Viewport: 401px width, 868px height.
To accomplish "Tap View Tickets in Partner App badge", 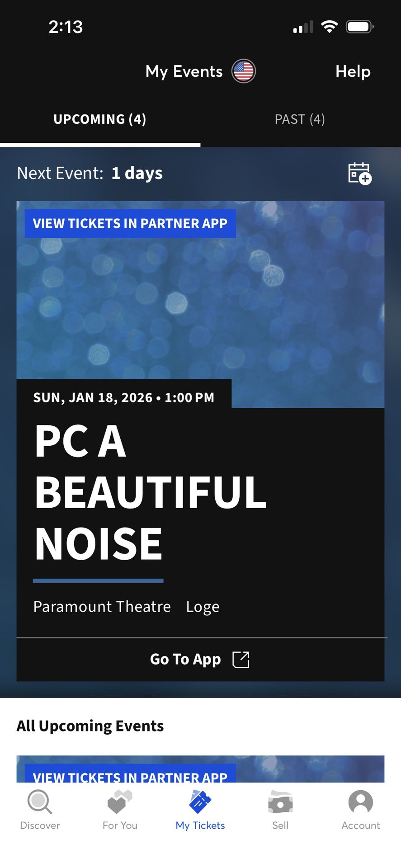I will tap(130, 223).
